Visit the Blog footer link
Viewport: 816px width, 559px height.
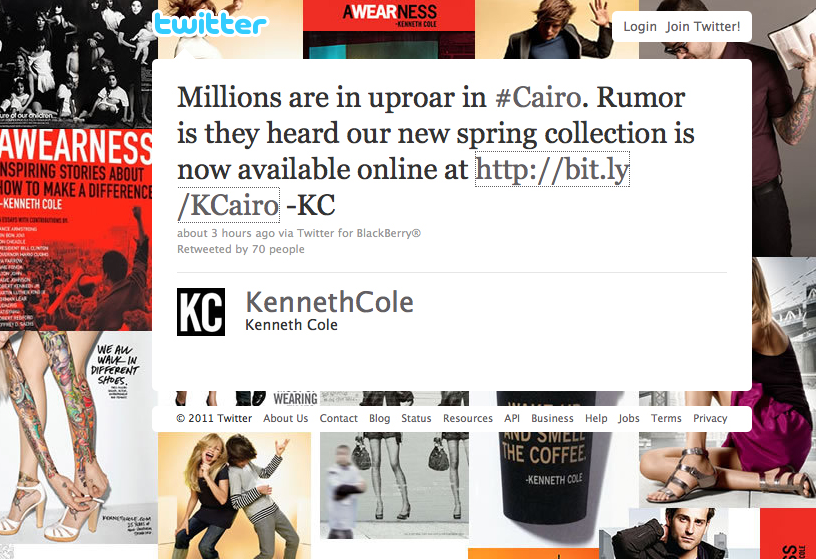pyautogui.click(x=379, y=418)
